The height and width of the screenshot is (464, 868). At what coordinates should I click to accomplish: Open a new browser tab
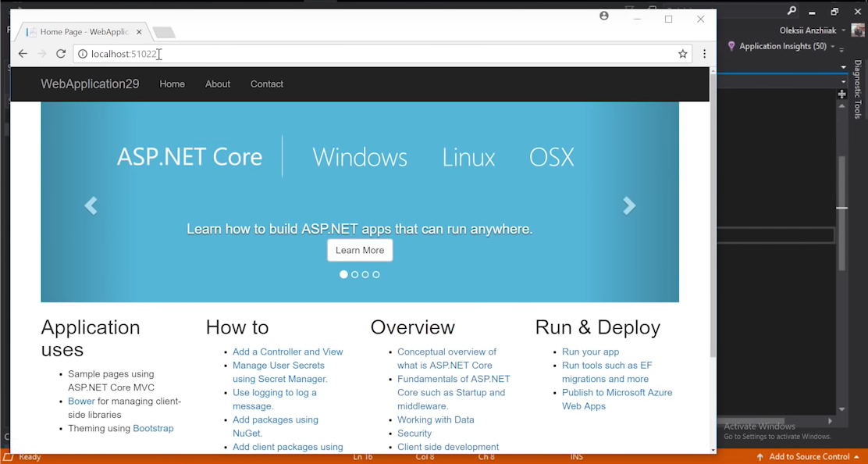tap(164, 33)
